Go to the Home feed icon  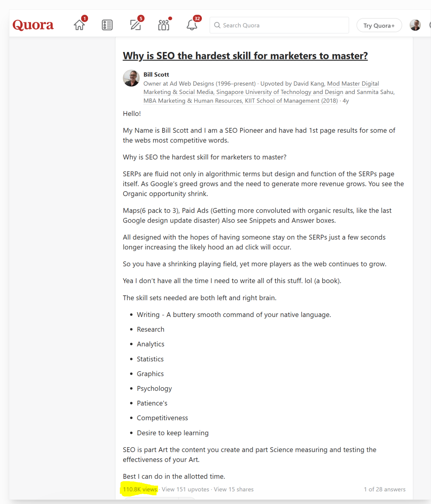point(79,25)
